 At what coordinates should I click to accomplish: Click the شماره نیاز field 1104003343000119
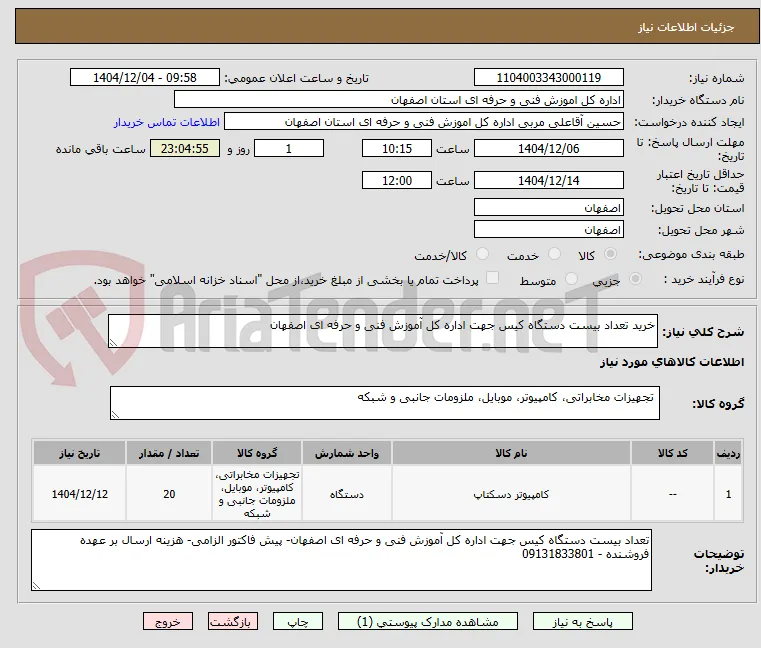pyautogui.click(x=548, y=78)
